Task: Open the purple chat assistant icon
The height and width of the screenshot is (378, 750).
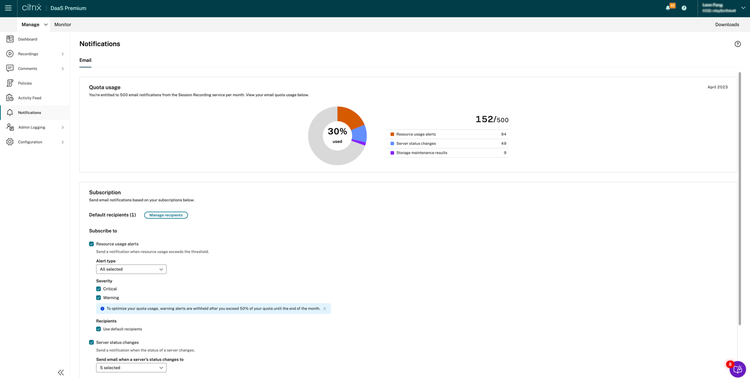Action: pyautogui.click(x=738, y=369)
